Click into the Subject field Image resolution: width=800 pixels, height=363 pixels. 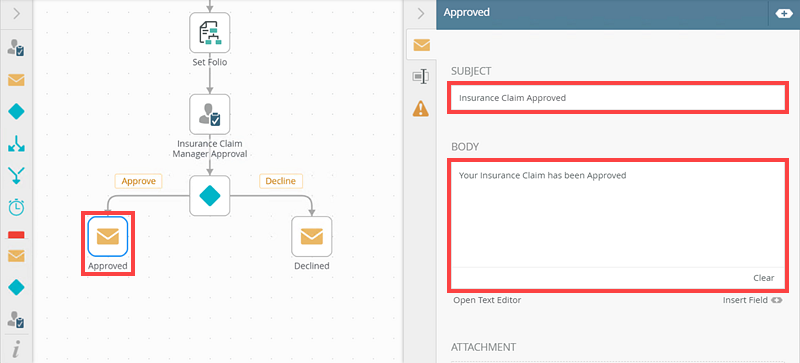click(617, 98)
